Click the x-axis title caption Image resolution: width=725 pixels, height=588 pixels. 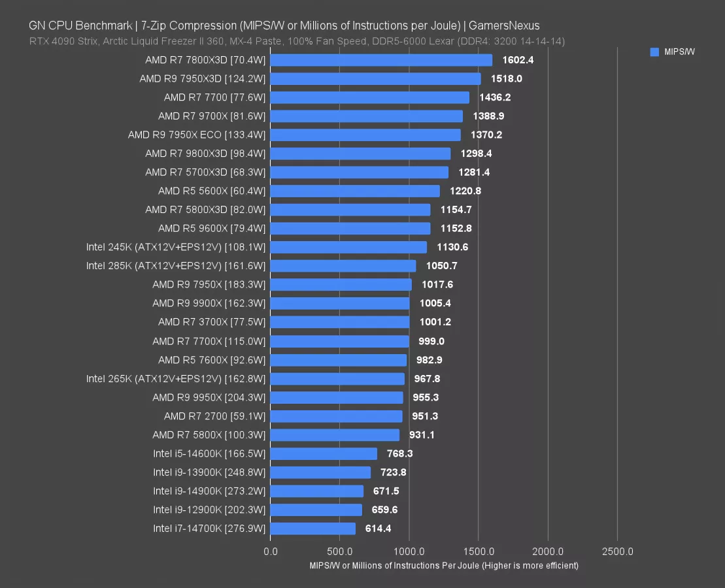tap(444, 566)
